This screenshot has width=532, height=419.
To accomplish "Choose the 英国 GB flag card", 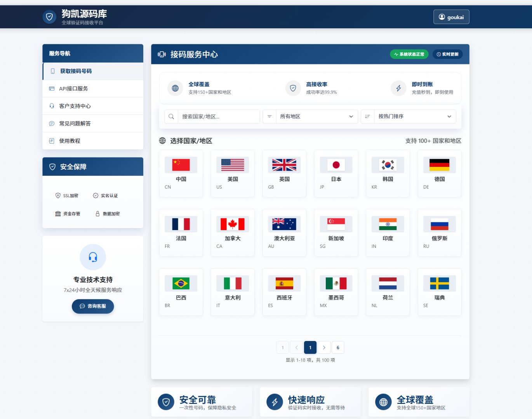I will click(284, 173).
